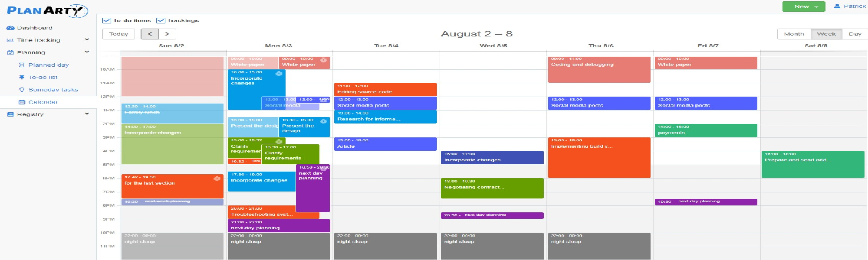This screenshot has height=260, width=868.
Task: Expand the Time tracking menu chevron
Action: coord(87,40)
